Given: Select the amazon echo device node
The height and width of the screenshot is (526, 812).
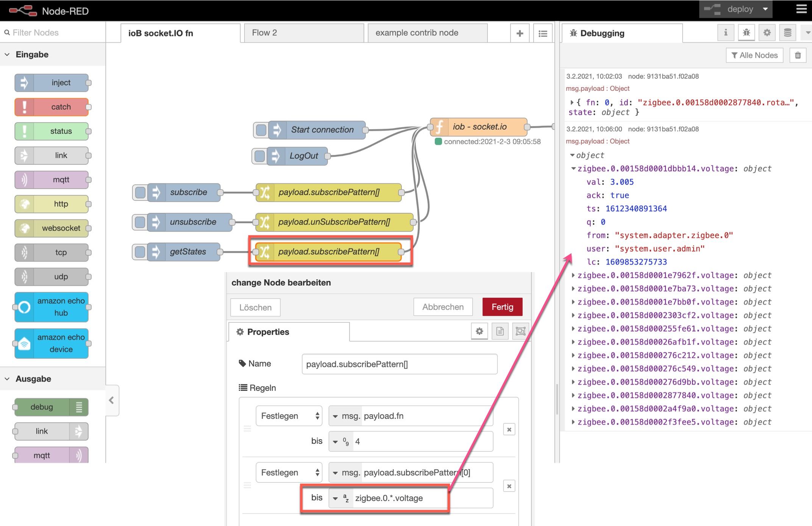Looking at the screenshot, I should point(52,343).
